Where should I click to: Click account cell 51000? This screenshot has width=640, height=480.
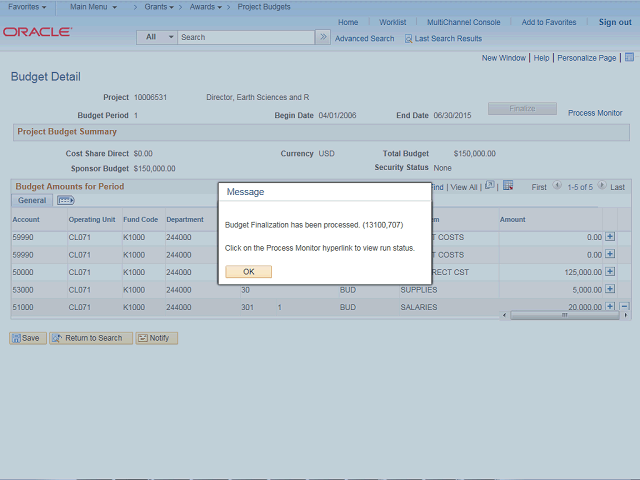(23, 307)
